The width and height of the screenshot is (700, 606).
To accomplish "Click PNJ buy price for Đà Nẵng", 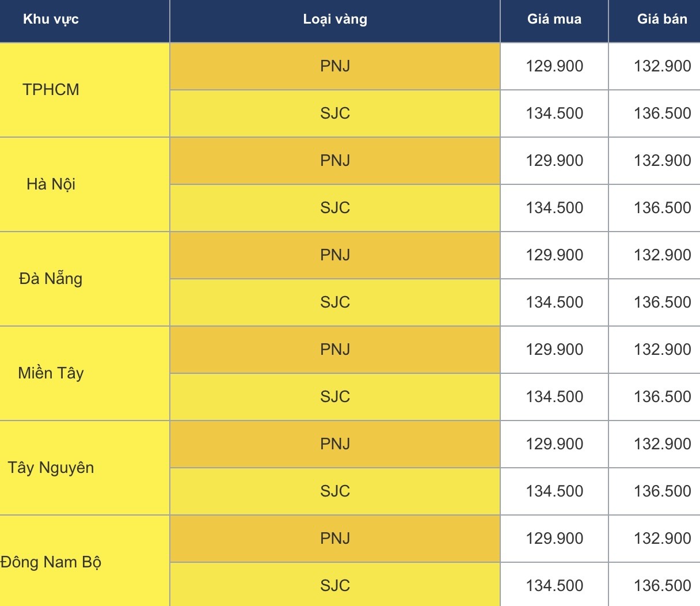I will click(x=554, y=255).
